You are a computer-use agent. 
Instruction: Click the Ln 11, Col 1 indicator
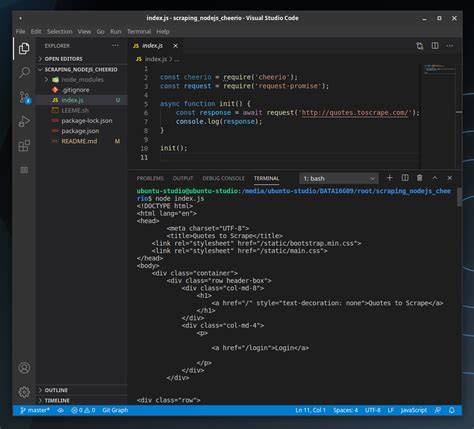(310, 410)
